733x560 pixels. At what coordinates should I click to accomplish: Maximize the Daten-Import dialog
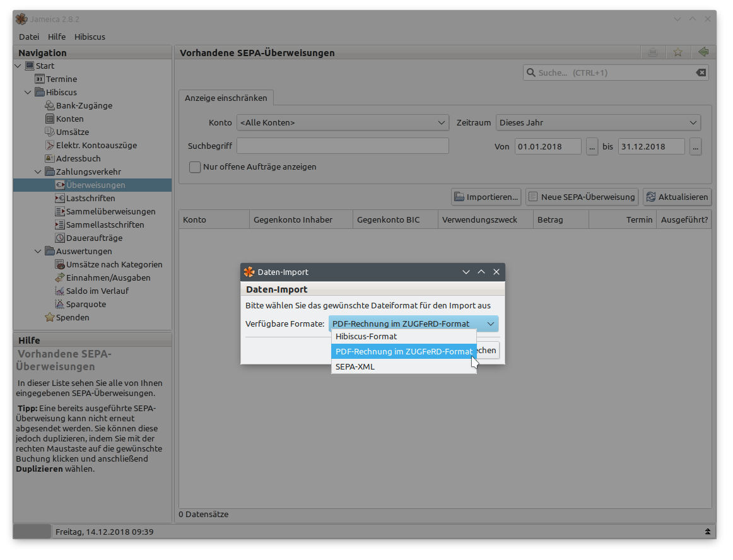point(481,272)
